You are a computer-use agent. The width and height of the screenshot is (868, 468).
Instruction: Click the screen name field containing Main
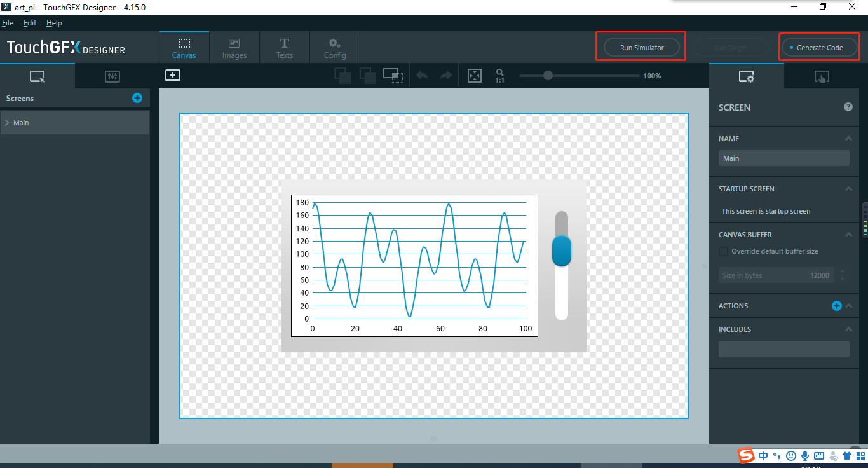[x=784, y=158]
